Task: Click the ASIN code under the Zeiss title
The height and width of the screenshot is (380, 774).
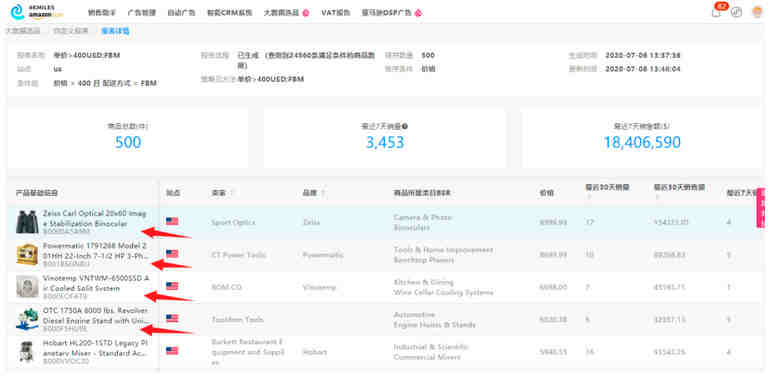Action: click(67, 231)
